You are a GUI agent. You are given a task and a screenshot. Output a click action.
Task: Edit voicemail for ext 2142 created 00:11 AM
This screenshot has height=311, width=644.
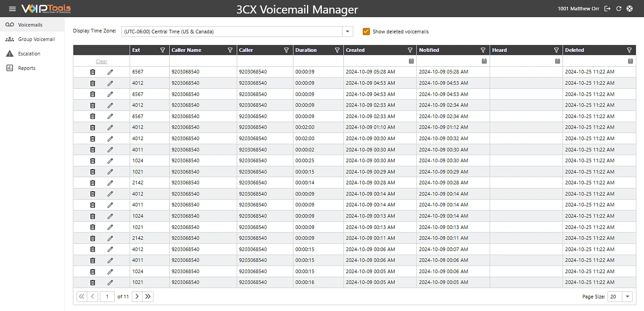click(x=110, y=238)
